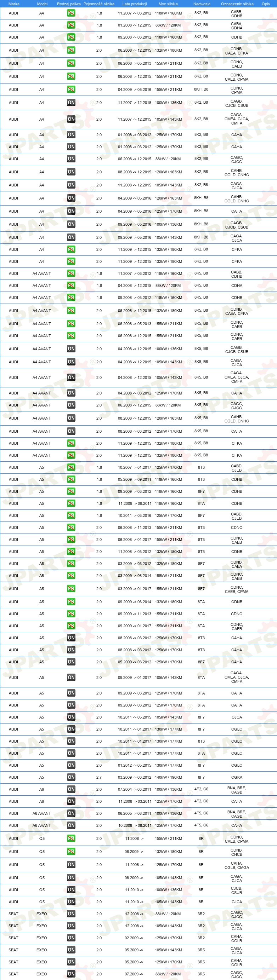Click the Moc silnika column header
The width and height of the screenshot is (277, 980).
168,4
